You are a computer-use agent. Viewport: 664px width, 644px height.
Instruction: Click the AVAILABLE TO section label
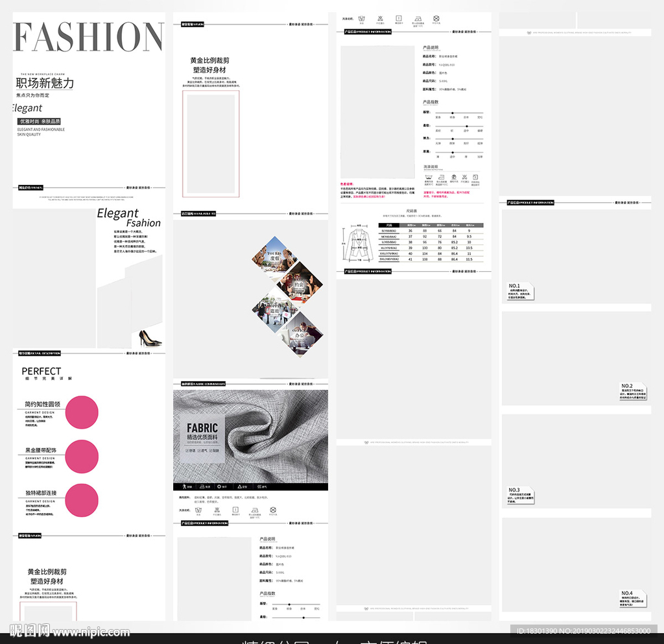[x=198, y=213]
